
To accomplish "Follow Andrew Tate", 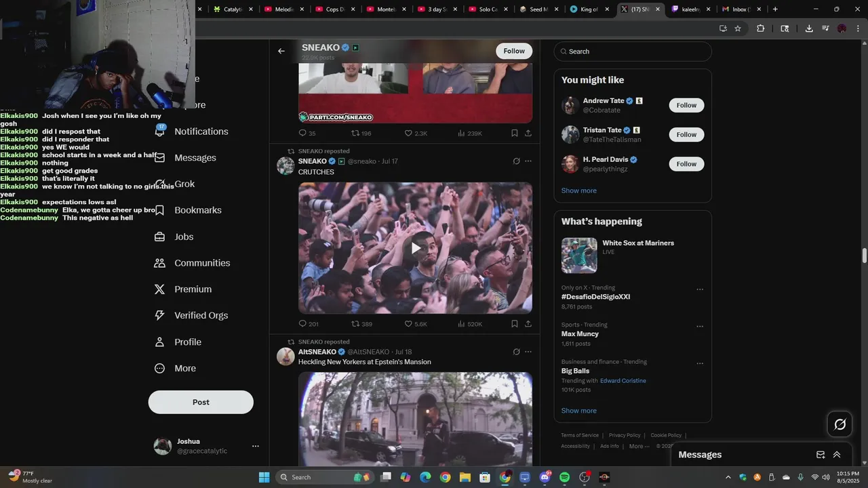I will point(686,105).
